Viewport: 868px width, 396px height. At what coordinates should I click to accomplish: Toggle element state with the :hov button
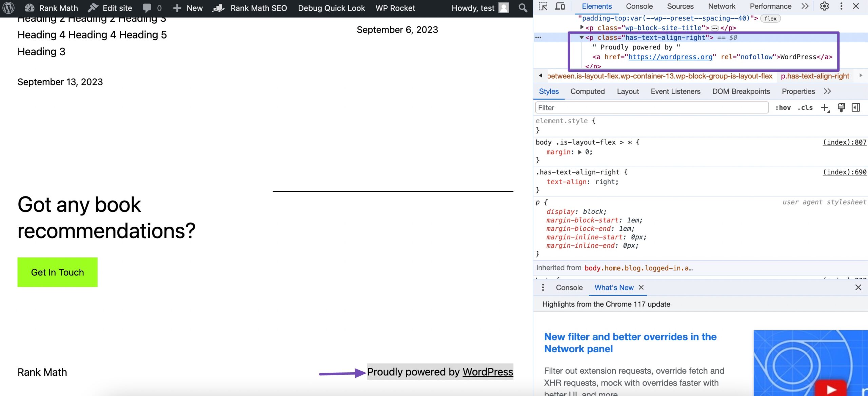(784, 107)
